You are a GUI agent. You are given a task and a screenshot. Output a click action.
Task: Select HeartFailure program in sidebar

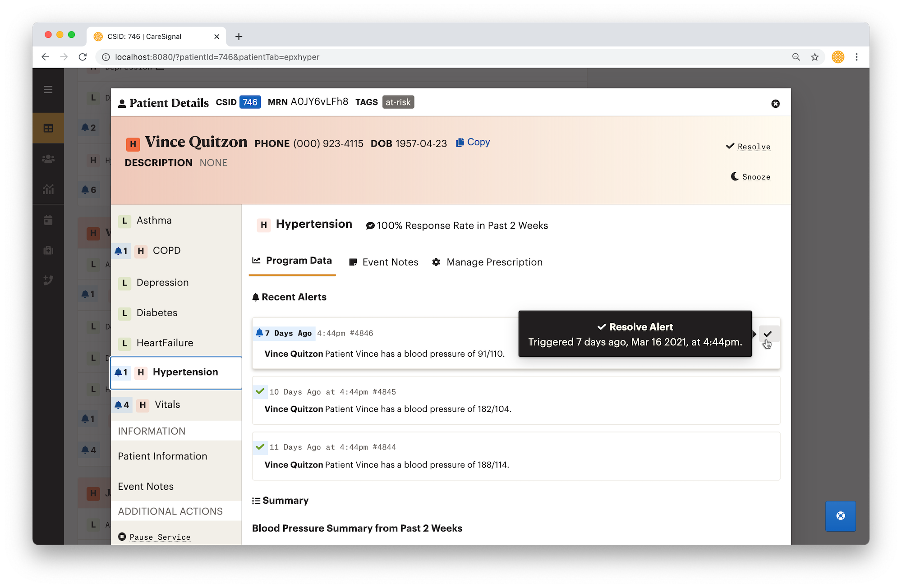pyautogui.click(x=176, y=343)
